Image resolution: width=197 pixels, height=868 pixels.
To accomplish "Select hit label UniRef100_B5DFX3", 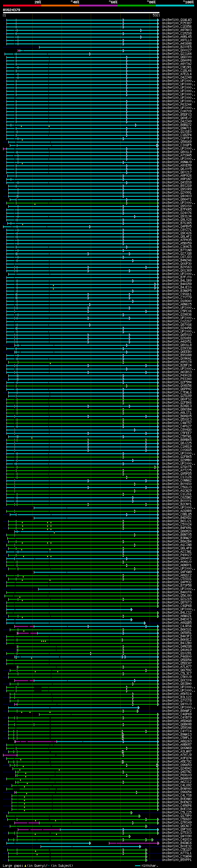I will pos(177,115).
